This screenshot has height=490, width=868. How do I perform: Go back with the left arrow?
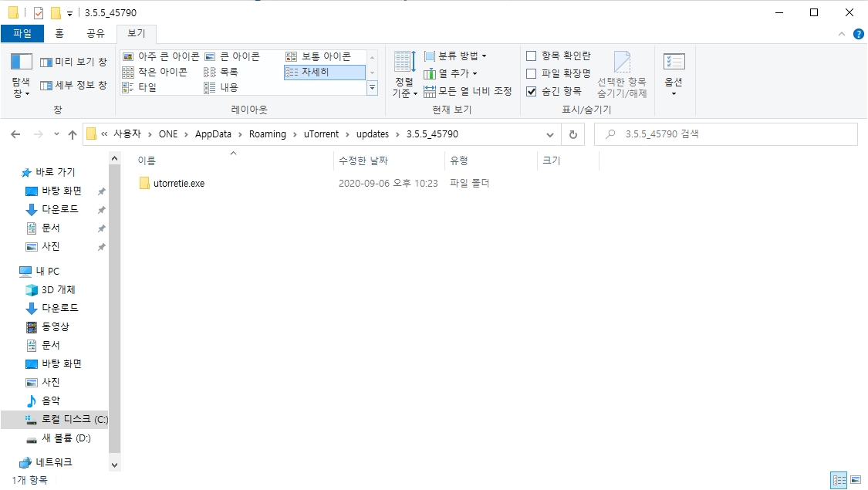[15, 134]
